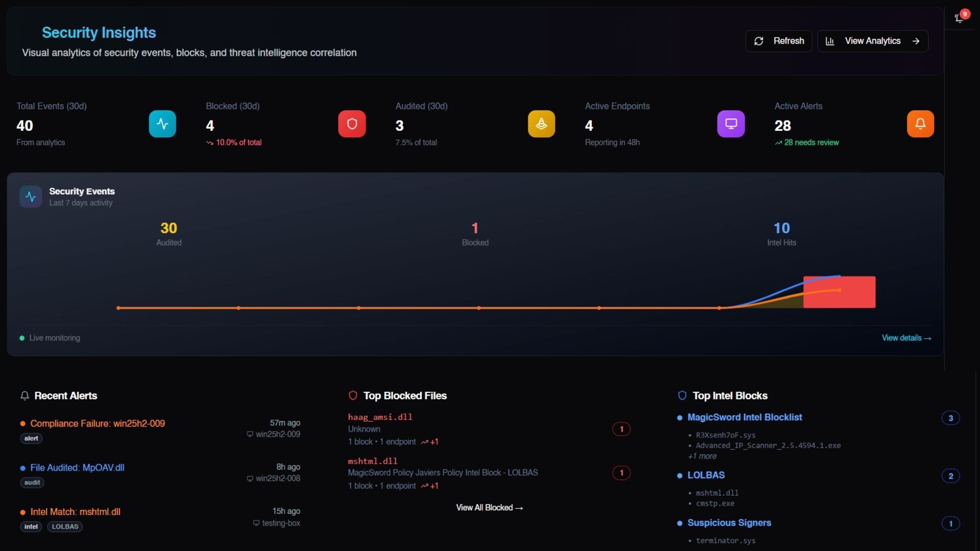This screenshot has width=980, height=551.
Task: Click the count badge 3 for MagicSword Intel Blocklist
Action: tap(950, 418)
